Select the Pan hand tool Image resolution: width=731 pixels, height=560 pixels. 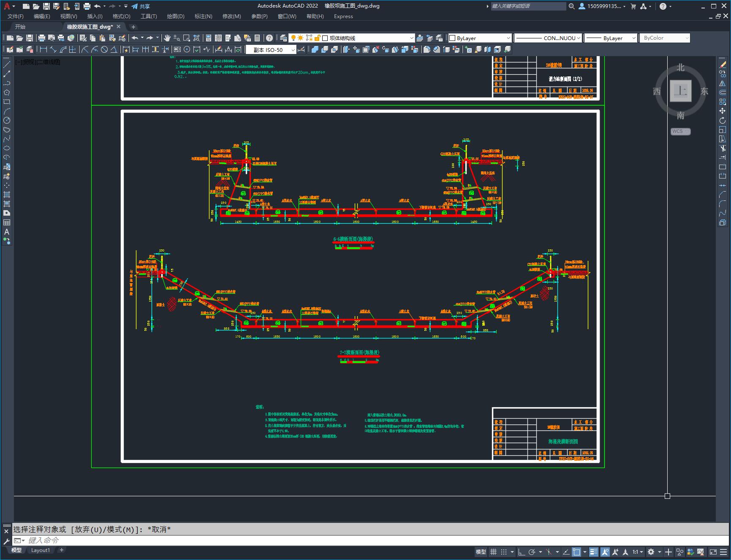tap(167, 38)
